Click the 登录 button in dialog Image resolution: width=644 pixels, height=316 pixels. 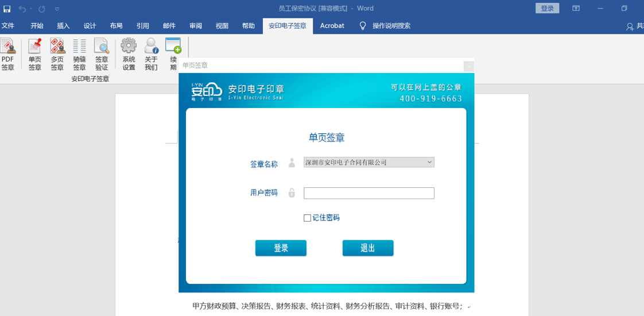[x=281, y=248]
